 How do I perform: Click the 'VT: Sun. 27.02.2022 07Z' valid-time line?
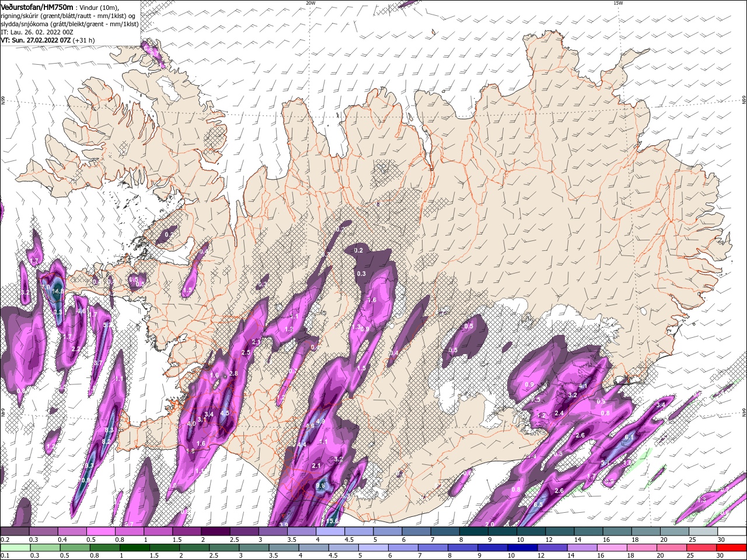click(36, 40)
